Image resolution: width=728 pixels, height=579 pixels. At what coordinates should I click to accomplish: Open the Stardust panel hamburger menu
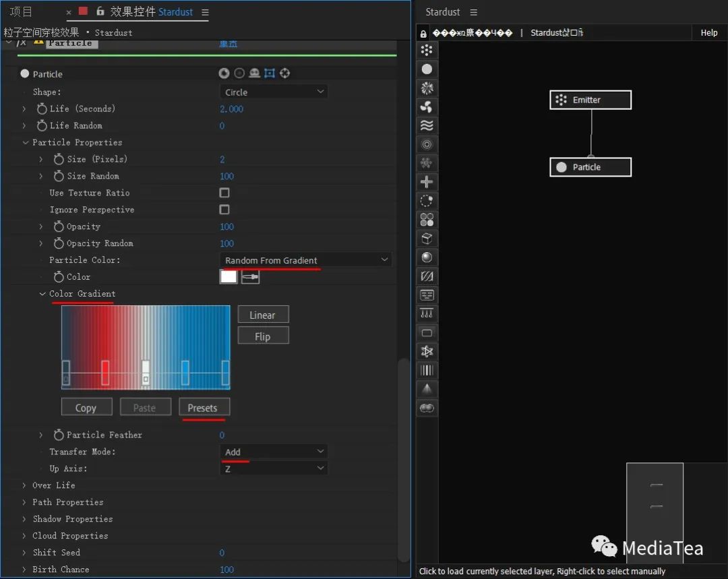tap(473, 12)
